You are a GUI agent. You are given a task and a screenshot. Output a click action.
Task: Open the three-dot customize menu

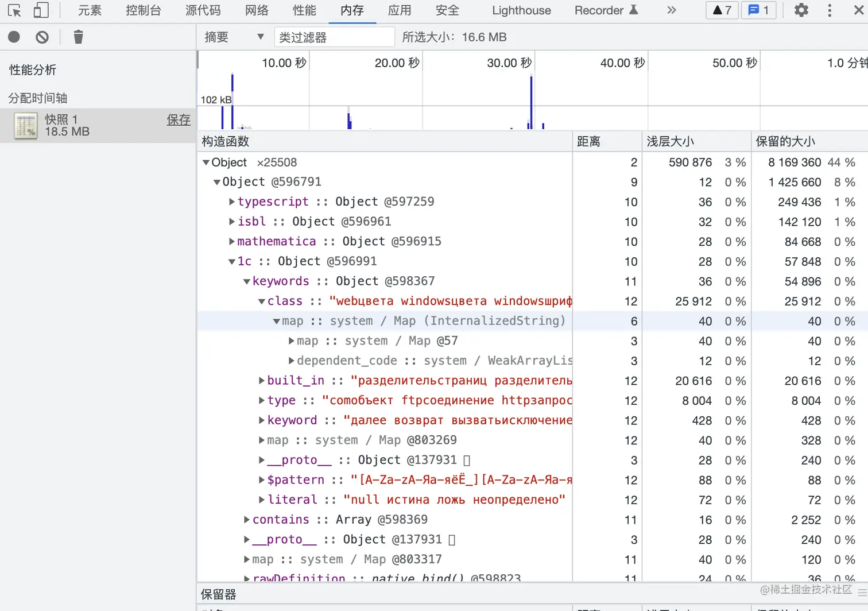tap(830, 10)
